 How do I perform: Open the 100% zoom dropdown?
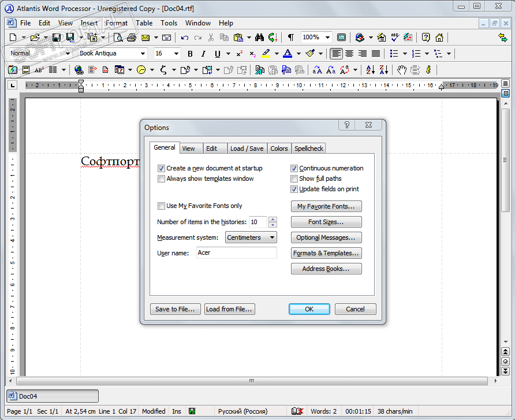327,38
